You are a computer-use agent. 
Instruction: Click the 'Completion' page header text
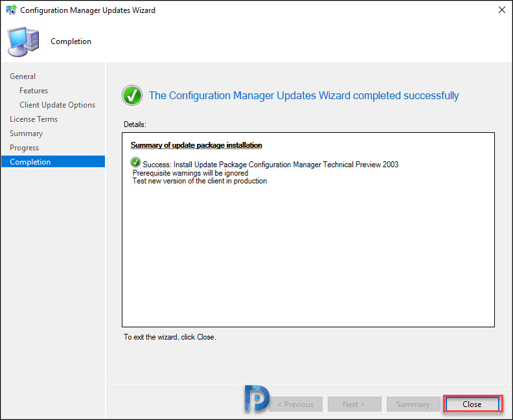point(71,41)
